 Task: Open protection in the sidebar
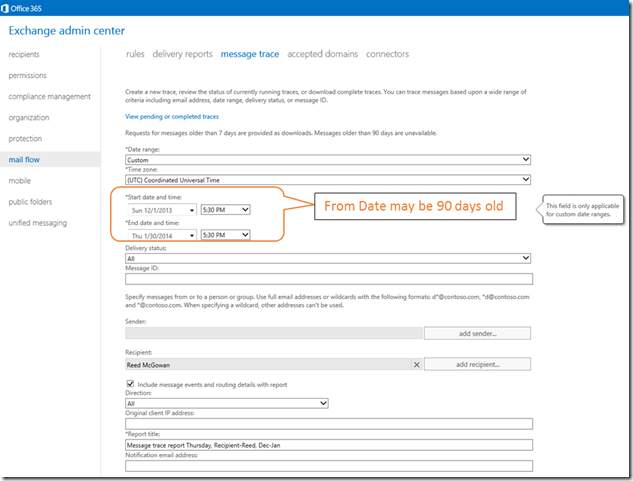point(25,139)
